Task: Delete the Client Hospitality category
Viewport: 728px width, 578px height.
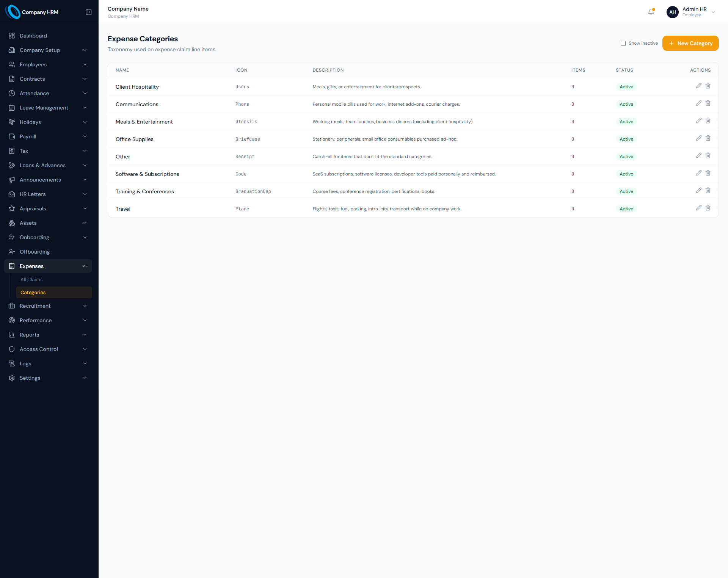Action: (x=708, y=86)
